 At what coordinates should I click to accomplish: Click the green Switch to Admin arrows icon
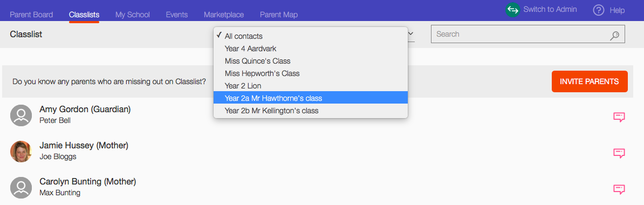pyautogui.click(x=512, y=10)
